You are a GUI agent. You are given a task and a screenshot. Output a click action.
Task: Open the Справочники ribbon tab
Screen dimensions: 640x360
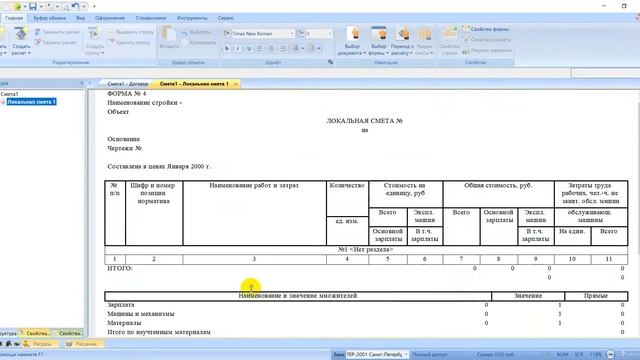pos(151,18)
